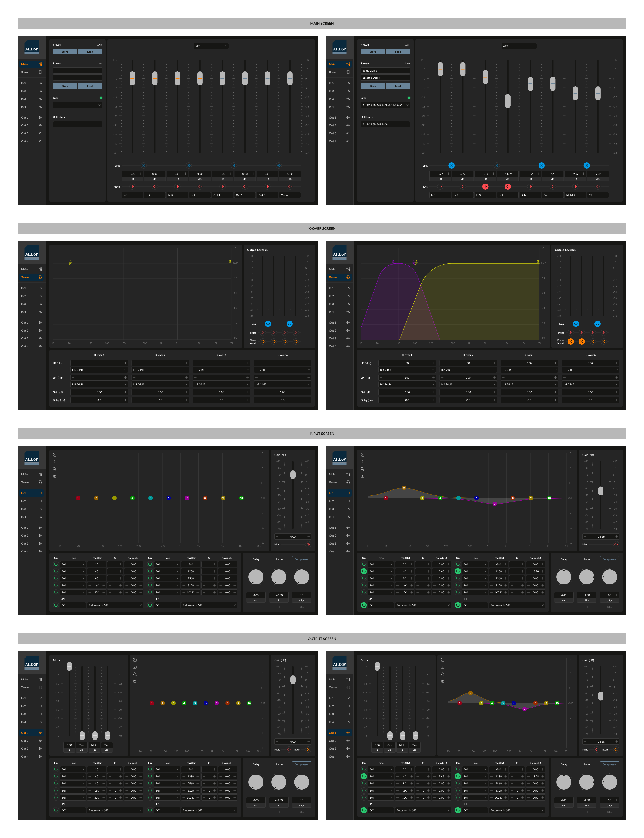The width and height of the screenshot is (644, 838).
Task: Click magnifier icon on Out 1 graph with -14.56 gain
Action: point(442,674)
